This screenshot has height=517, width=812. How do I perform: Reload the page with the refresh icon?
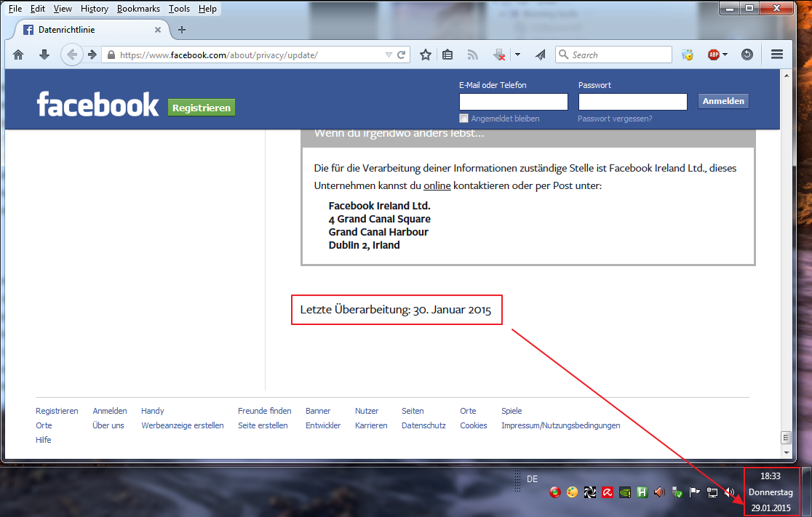click(x=402, y=55)
